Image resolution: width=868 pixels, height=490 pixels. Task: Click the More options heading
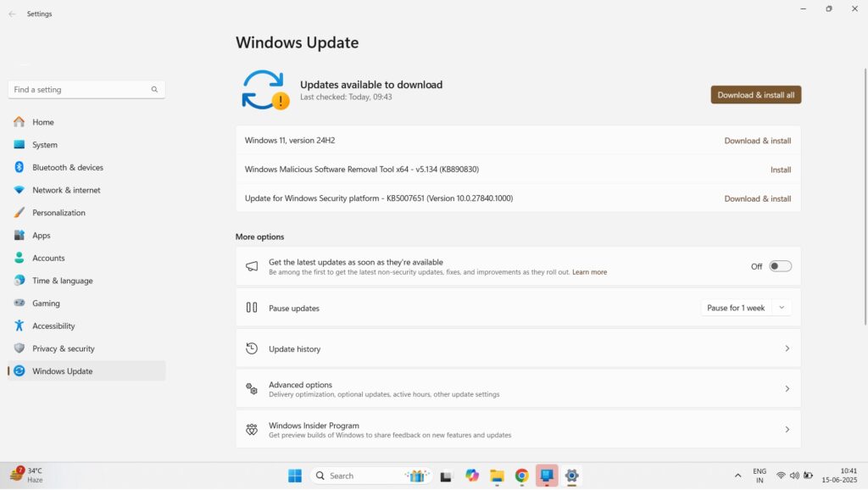259,237
